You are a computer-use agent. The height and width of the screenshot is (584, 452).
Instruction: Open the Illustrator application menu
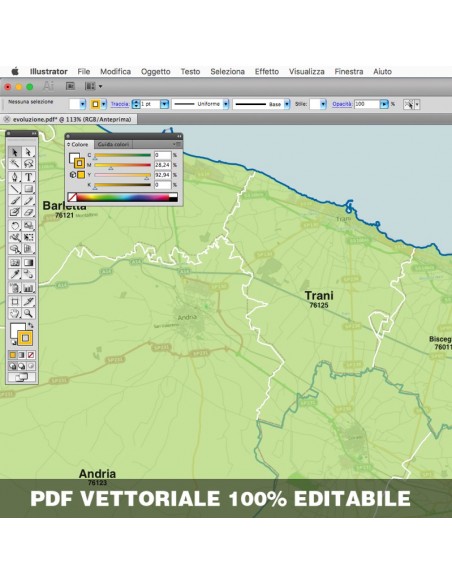pos(49,72)
